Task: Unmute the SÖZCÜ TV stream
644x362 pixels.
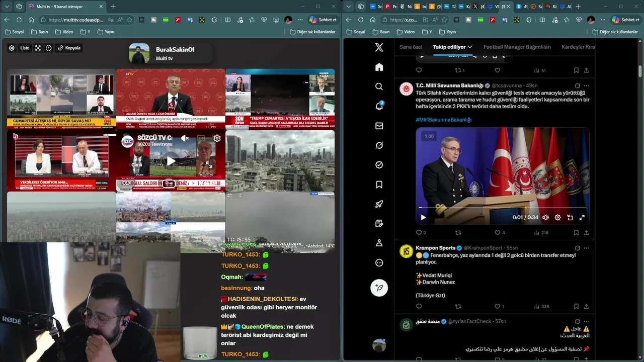Action: point(185,138)
